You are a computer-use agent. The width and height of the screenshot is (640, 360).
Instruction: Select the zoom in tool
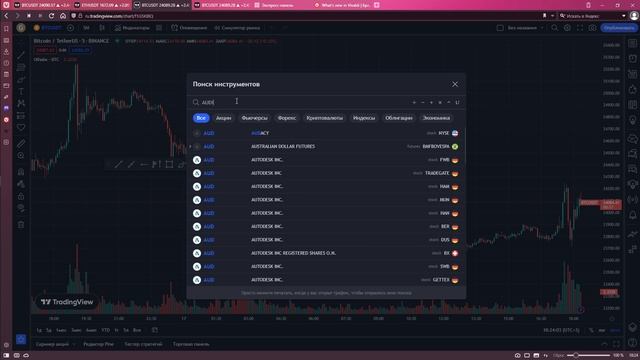click(x=21, y=156)
